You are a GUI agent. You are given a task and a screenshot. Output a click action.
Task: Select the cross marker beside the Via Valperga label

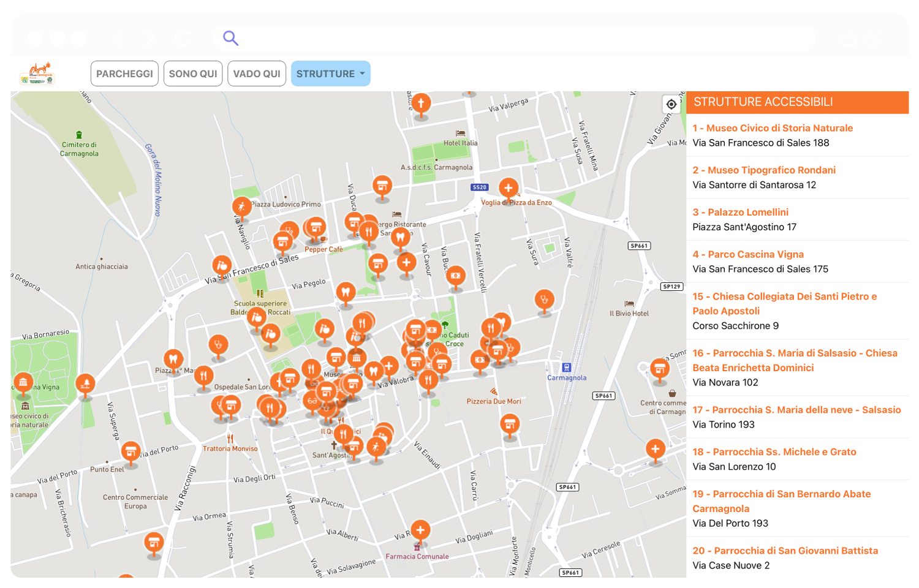click(421, 104)
